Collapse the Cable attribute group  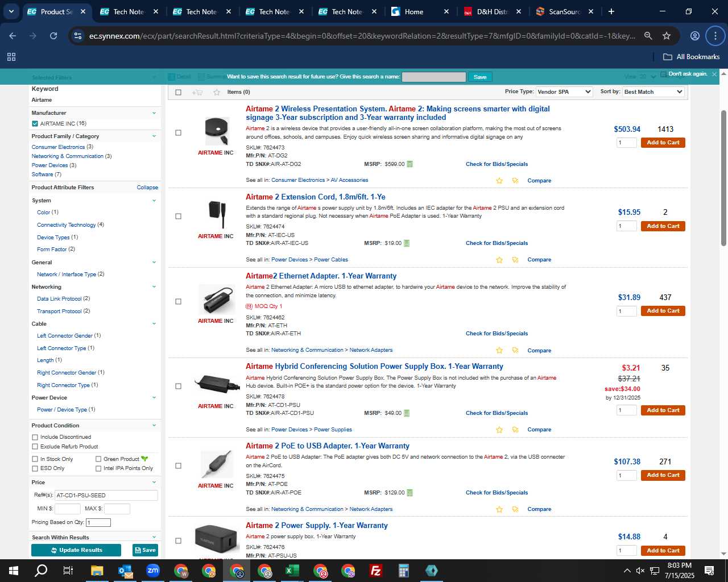[154, 324]
